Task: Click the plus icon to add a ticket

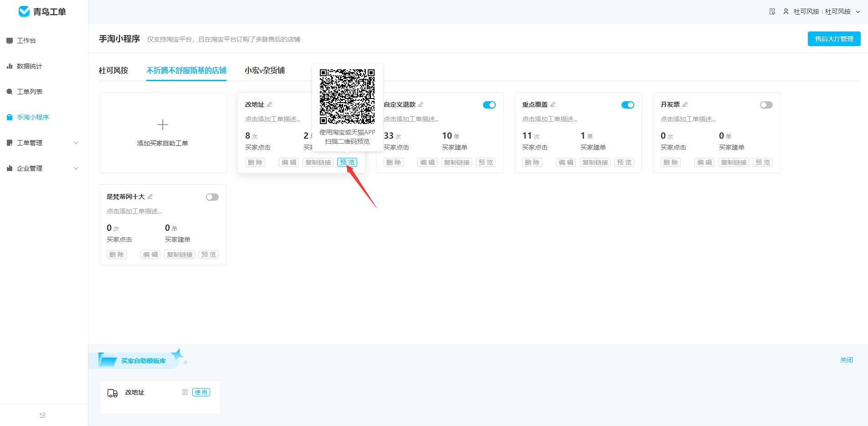Action: coord(163,125)
